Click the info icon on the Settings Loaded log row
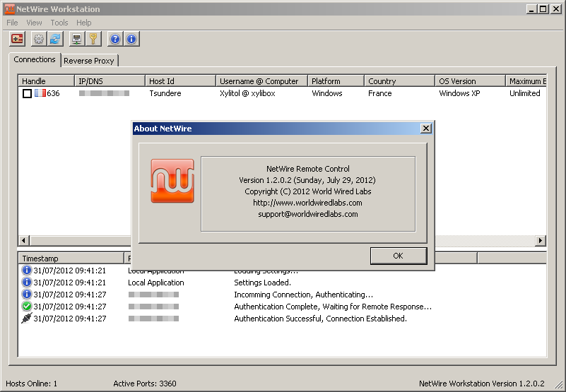Image resolution: width=566 pixels, height=392 pixels. pyautogui.click(x=26, y=283)
